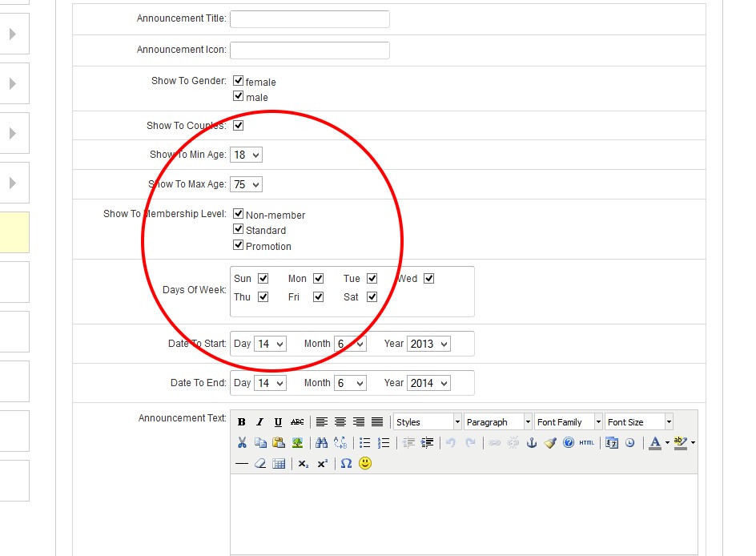The image size is (756, 556).
Task: Pick a text color from the toolbar
Action: [655, 442]
